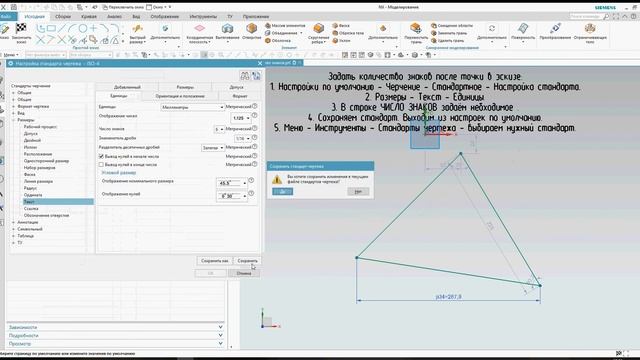The image size is (640, 360).
Task: Collapse the Размеры tree node
Action: pyautogui.click(x=13, y=120)
